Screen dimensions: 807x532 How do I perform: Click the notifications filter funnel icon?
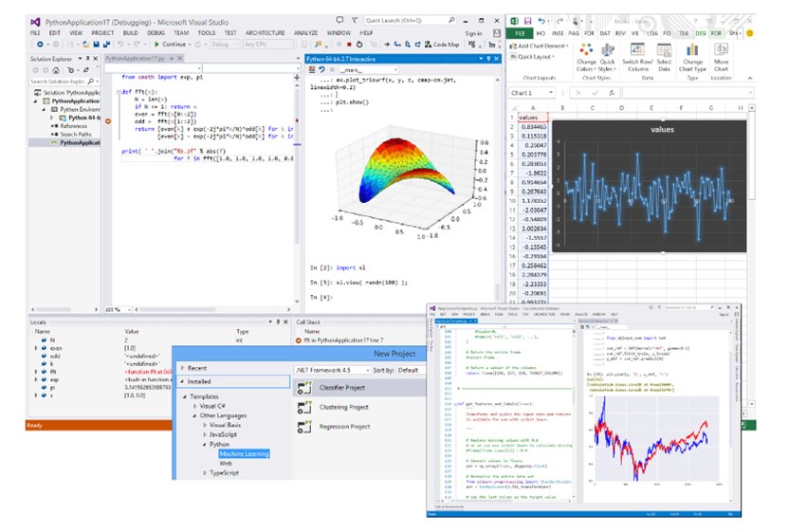pyautogui.click(x=355, y=20)
